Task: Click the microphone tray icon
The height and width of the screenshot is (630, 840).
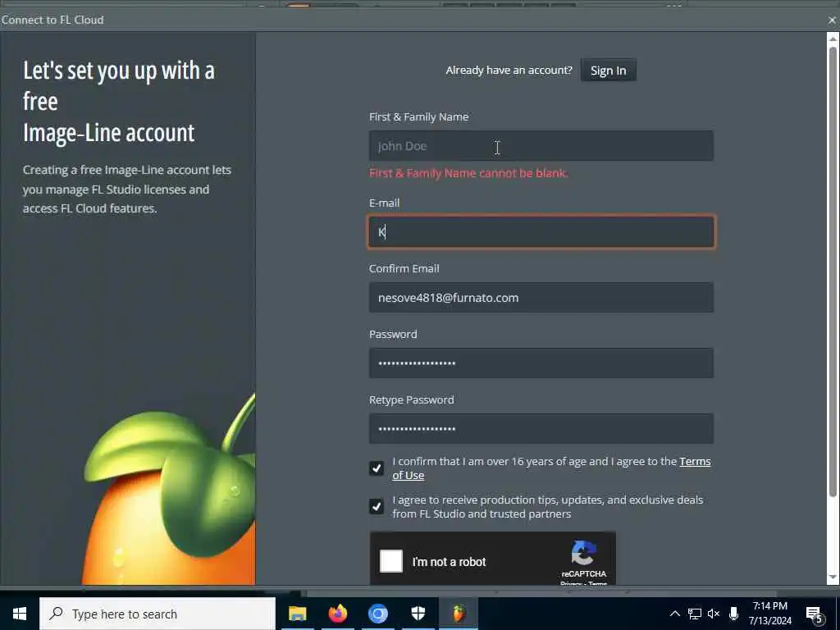Action: (x=733, y=614)
